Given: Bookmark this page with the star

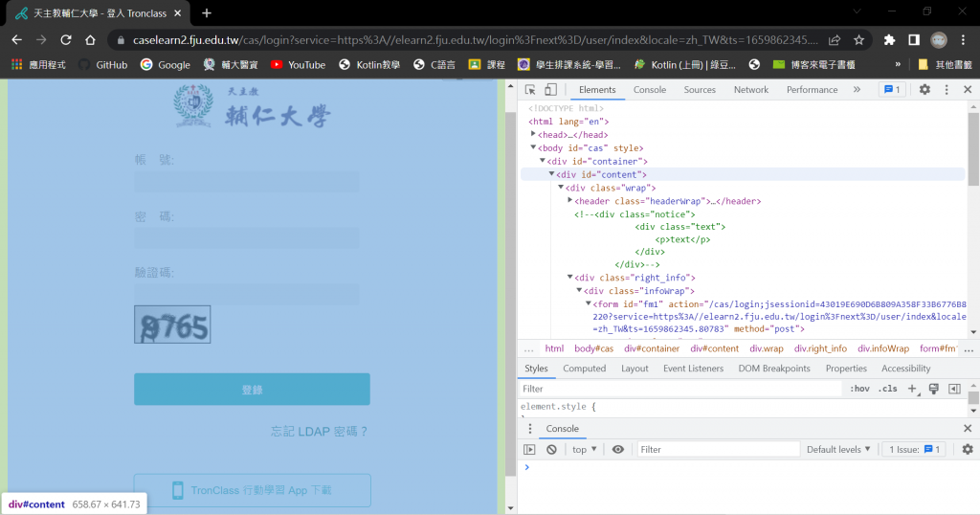Looking at the screenshot, I should coord(858,40).
